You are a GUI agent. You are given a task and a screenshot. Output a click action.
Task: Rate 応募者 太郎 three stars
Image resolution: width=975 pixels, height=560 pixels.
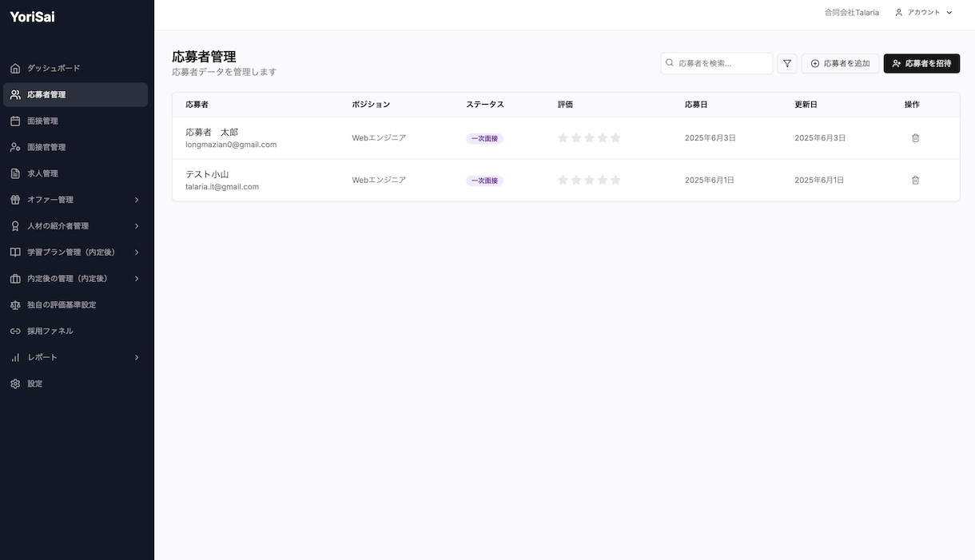click(589, 138)
